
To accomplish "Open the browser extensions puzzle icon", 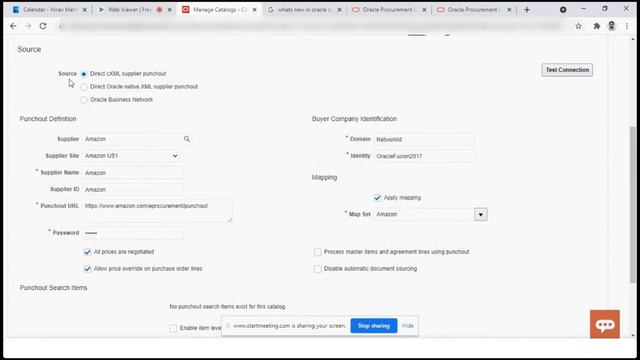I will point(597,26).
